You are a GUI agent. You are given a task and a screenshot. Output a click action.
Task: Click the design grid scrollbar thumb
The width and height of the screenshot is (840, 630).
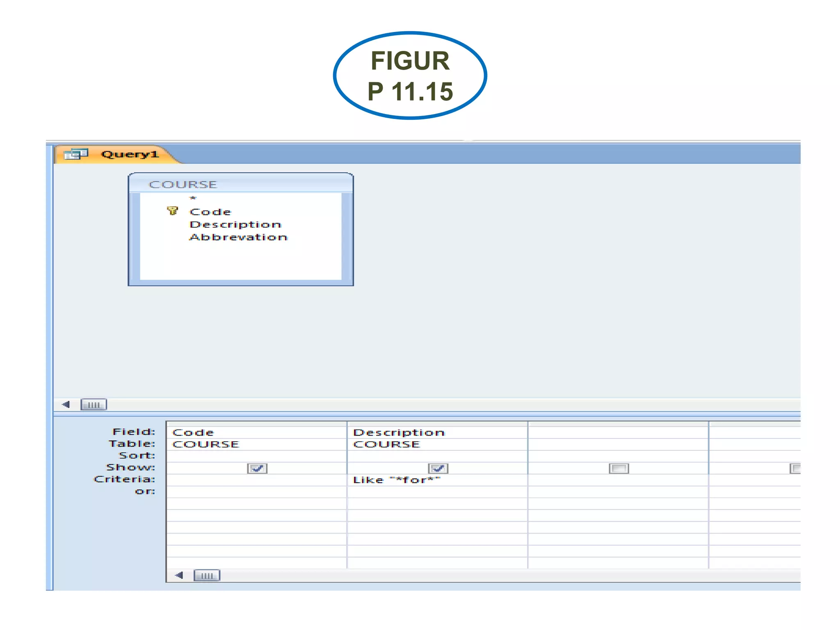(207, 576)
